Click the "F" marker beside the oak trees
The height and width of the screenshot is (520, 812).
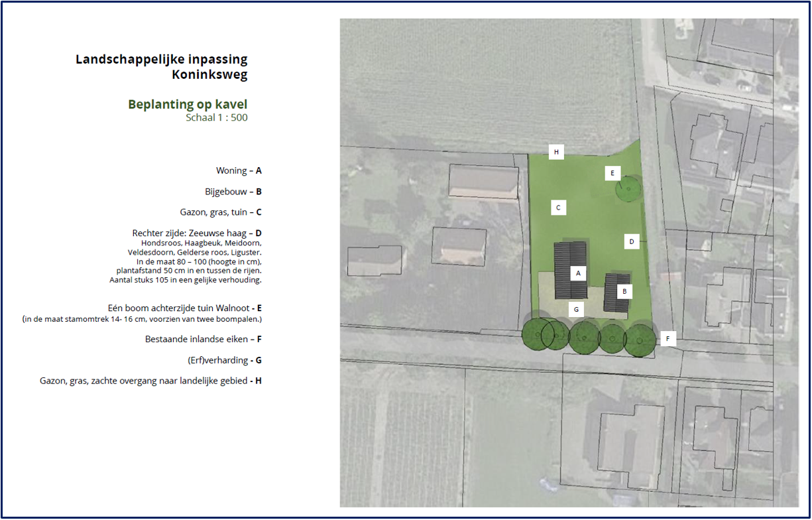[667, 339]
